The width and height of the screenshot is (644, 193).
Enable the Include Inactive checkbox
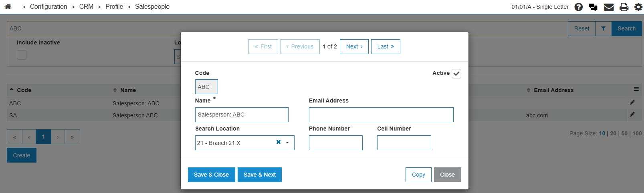coord(22,55)
